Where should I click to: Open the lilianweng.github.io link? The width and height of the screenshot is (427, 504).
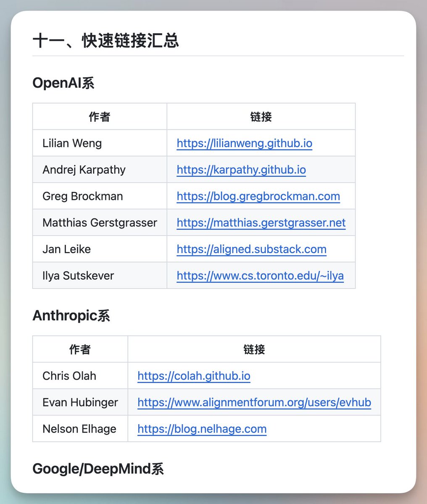244,143
